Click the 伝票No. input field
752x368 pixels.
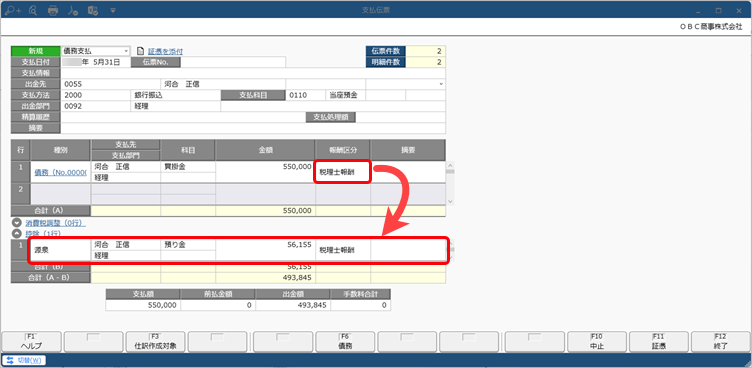tap(233, 62)
